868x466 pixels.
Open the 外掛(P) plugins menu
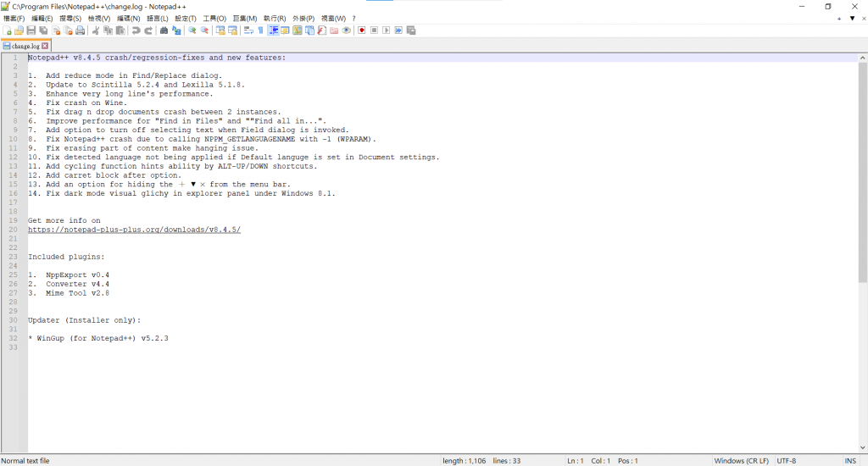click(303, 19)
